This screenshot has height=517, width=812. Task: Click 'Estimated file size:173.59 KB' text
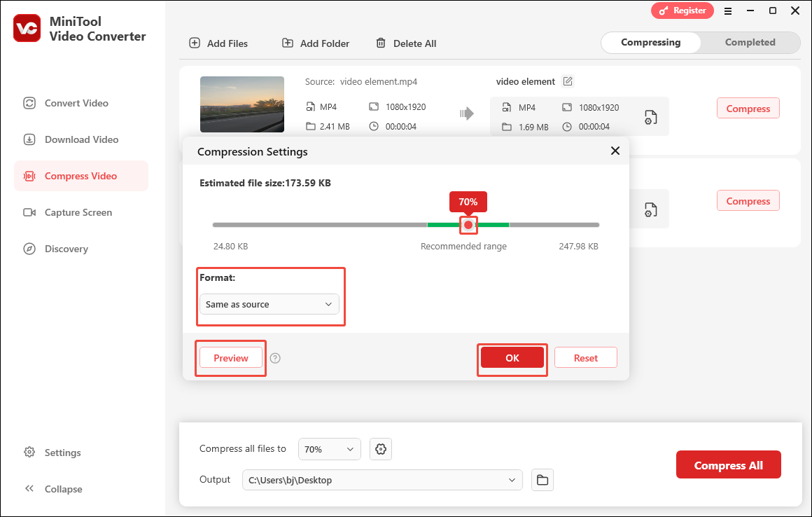click(265, 183)
